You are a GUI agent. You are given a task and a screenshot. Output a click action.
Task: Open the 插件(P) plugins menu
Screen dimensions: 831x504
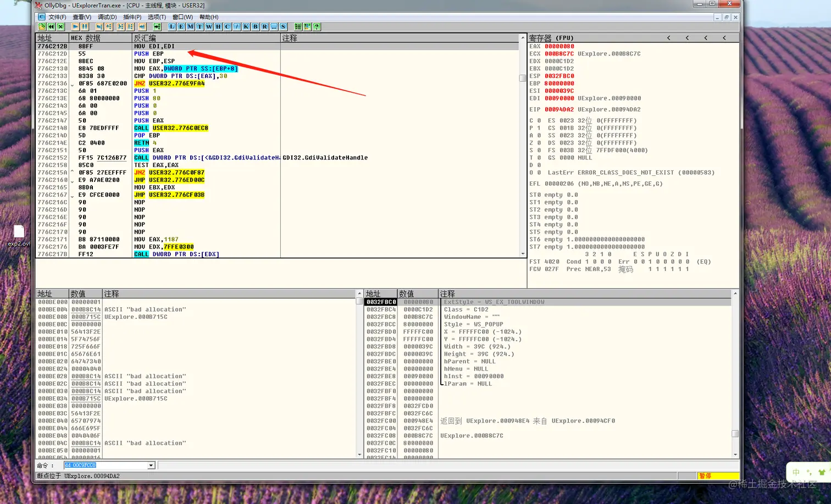click(132, 17)
